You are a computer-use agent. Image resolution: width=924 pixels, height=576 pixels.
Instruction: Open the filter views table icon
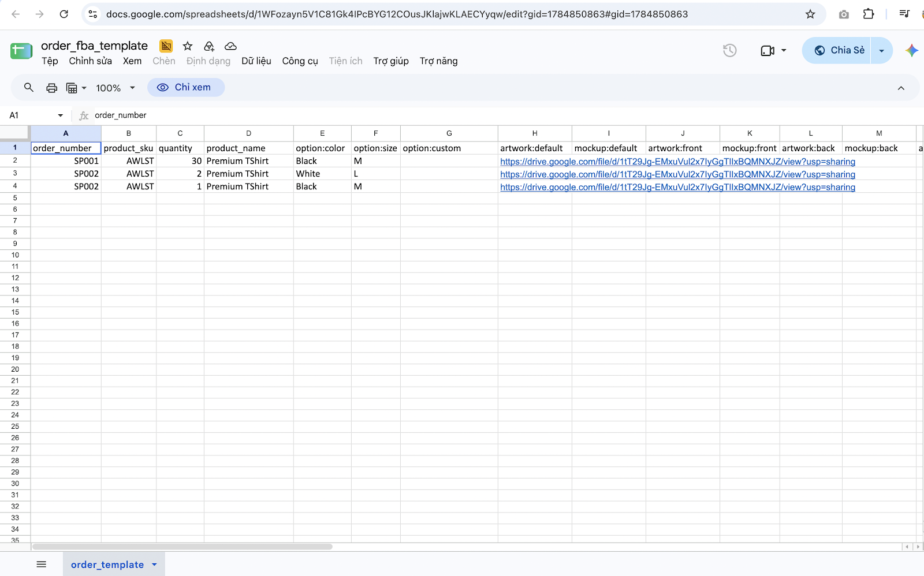[x=72, y=88]
